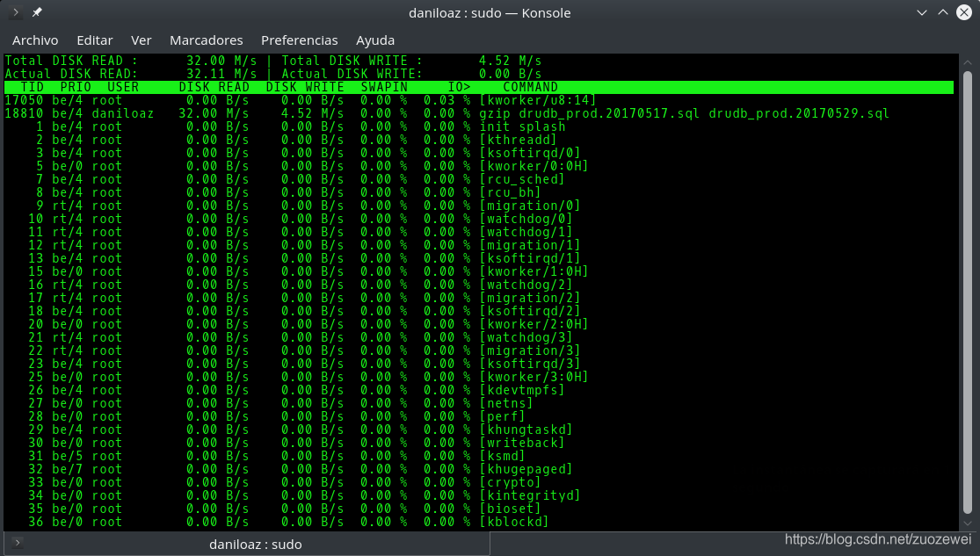This screenshot has height=556, width=980.
Task: Click the 0.03 % IO value
Action: click(446, 100)
